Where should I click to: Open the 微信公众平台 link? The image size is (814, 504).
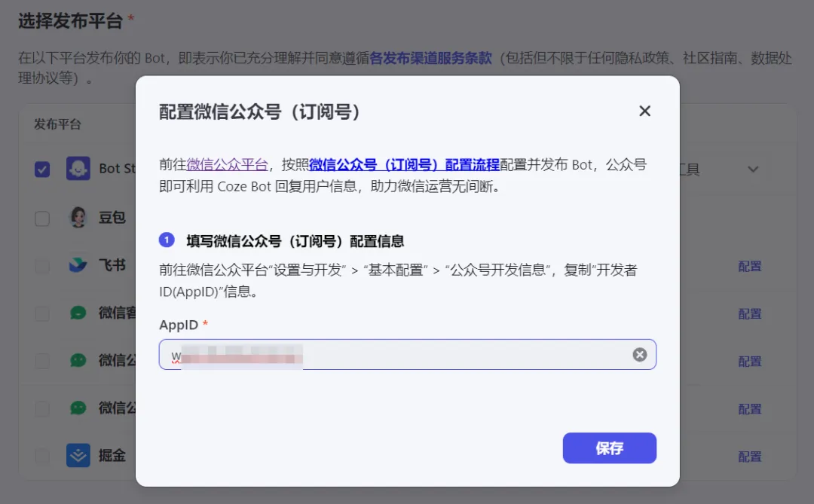(227, 165)
